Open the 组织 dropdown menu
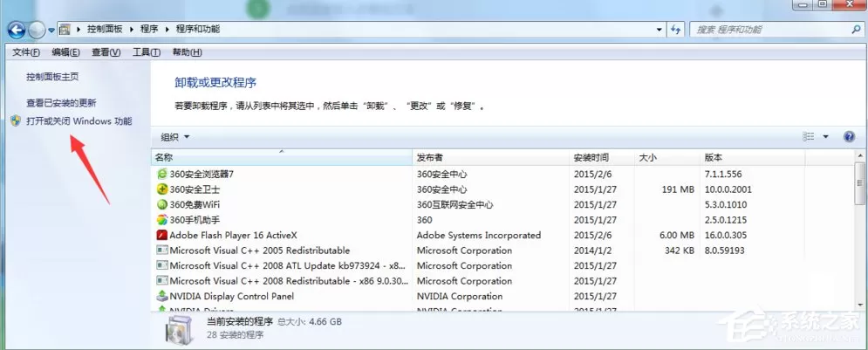Screen dimensions: 868x350 tap(175, 137)
